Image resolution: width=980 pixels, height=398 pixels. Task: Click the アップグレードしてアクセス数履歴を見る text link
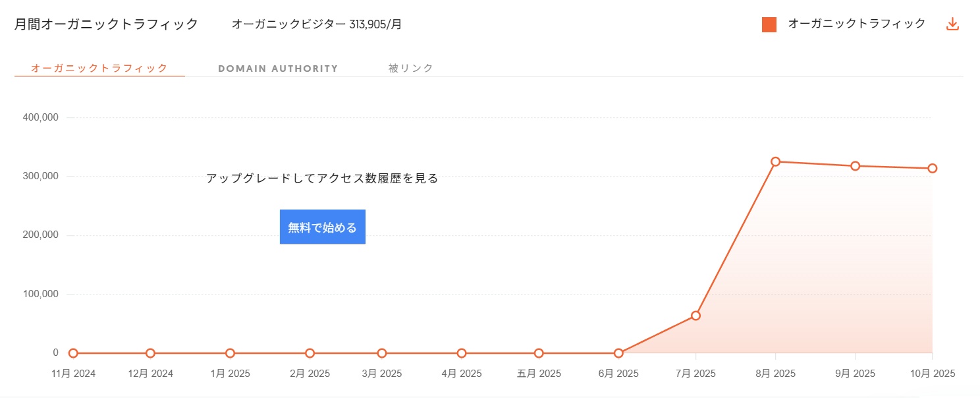tap(322, 178)
